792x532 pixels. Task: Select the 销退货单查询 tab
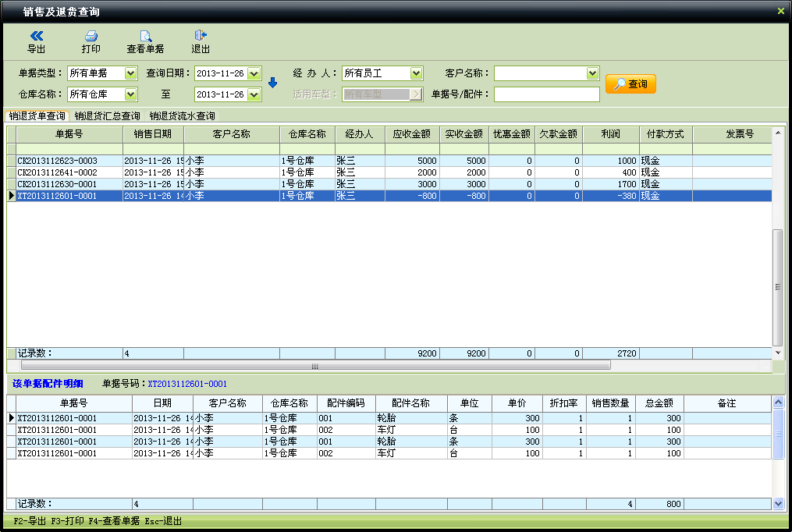[x=37, y=116]
